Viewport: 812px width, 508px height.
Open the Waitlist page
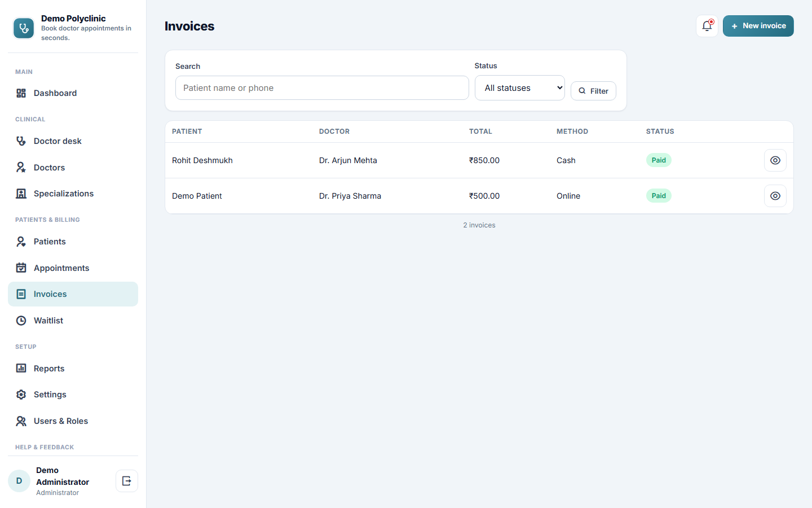(x=73, y=321)
